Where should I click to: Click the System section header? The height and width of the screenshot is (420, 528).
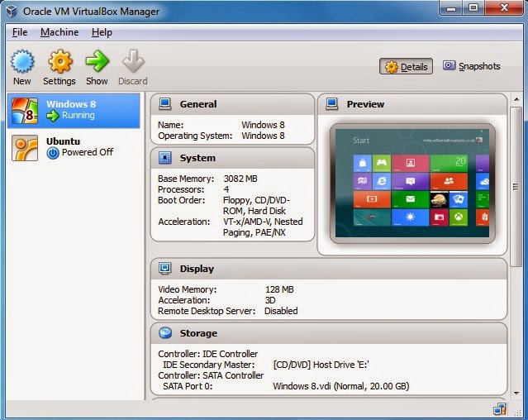pos(232,158)
